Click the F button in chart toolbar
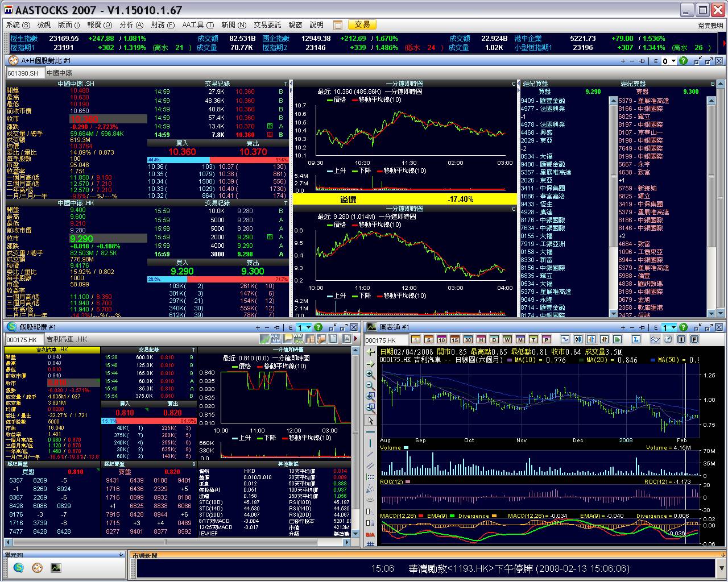 click(x=694, y=339)
